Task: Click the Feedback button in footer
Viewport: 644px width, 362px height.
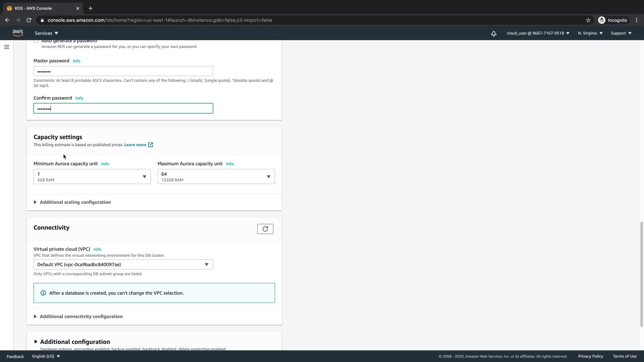Action: 15,356
